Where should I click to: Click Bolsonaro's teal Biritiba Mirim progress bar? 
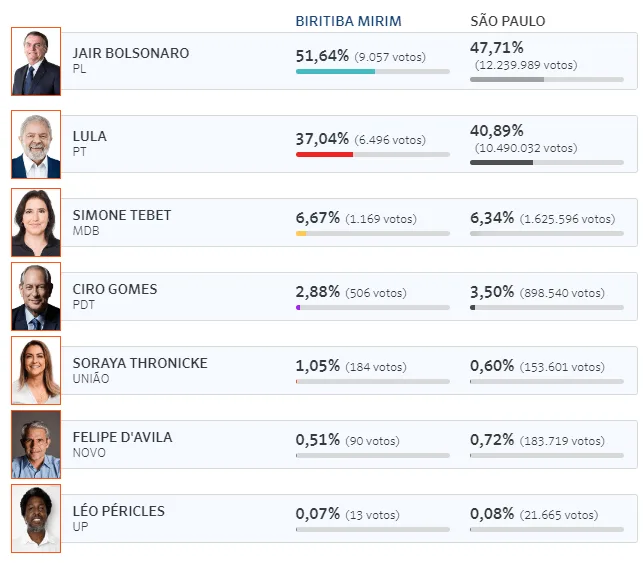[335, 71]
